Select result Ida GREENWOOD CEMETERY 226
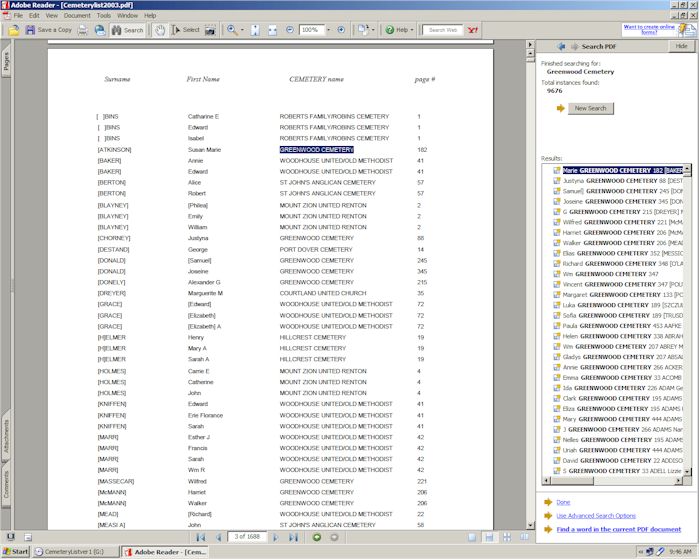Viewport: 700px width, 560px height. 617,388
